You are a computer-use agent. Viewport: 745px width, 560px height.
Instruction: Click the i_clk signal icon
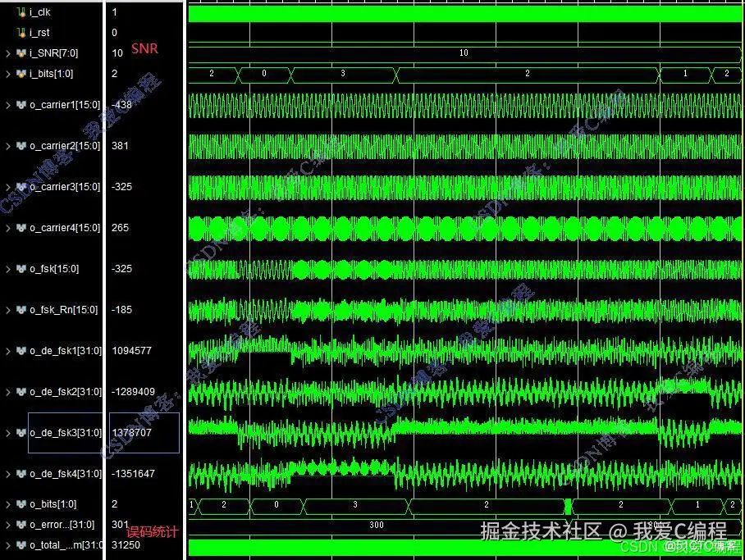21,11
